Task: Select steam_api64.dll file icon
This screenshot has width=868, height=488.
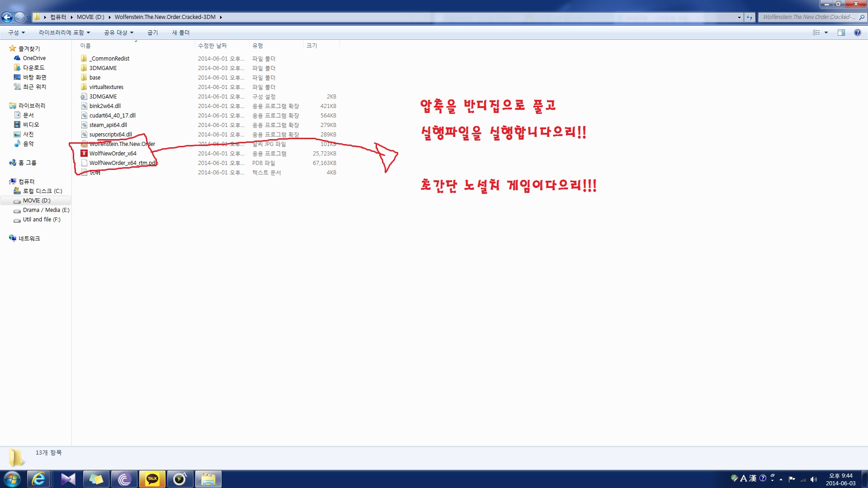Action: click(84, 125)
